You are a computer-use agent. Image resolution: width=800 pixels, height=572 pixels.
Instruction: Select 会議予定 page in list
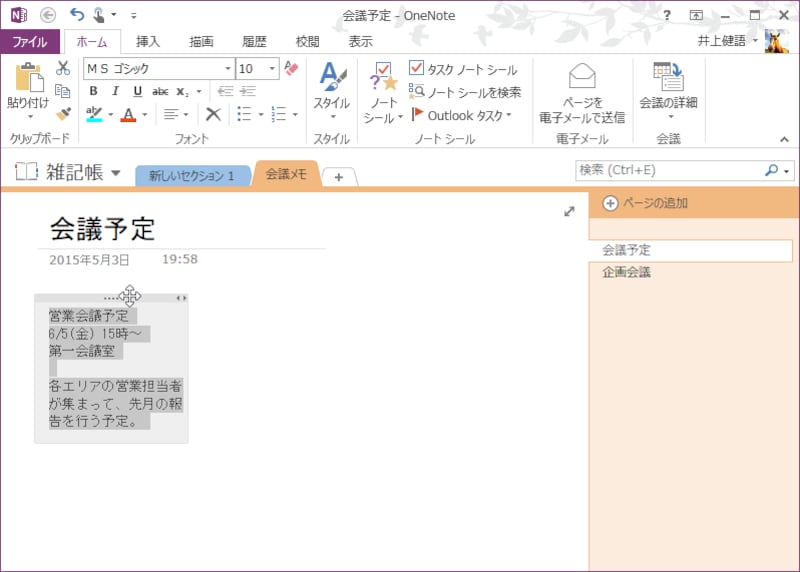point(691,250)
